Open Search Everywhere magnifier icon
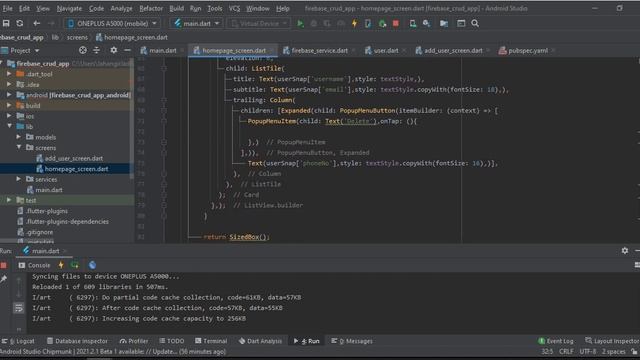 [475, 24]
